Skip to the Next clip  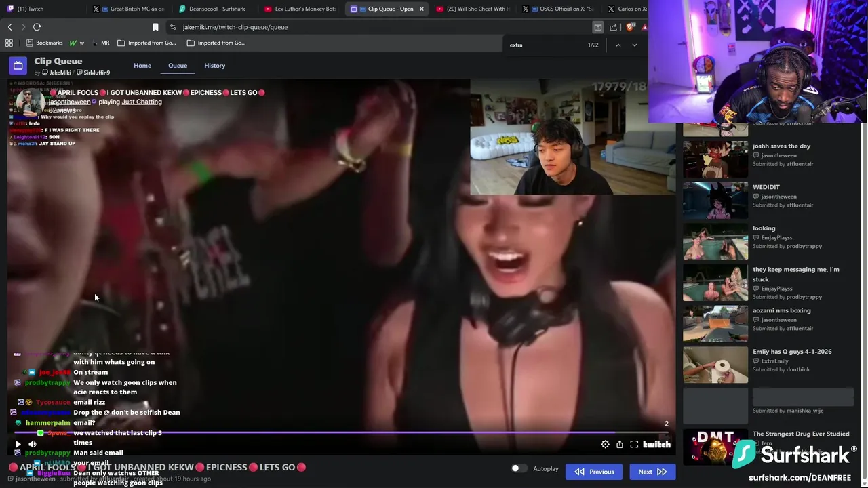pos(652,472)
